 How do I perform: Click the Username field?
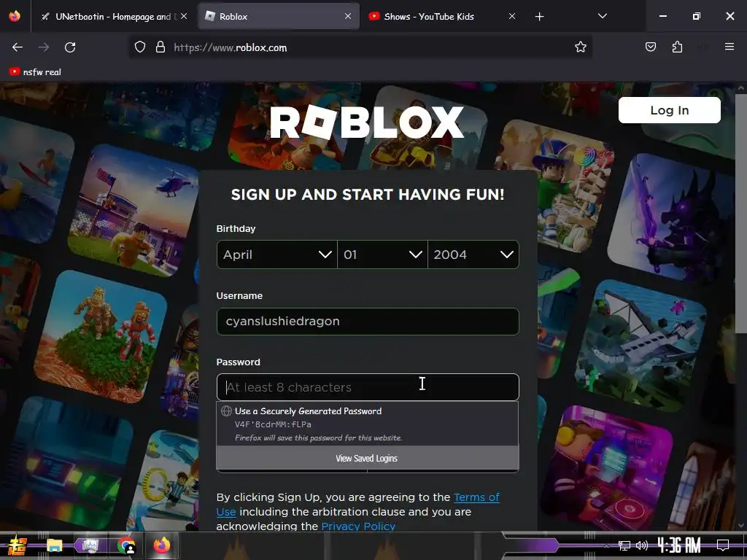tap(368, 322)
